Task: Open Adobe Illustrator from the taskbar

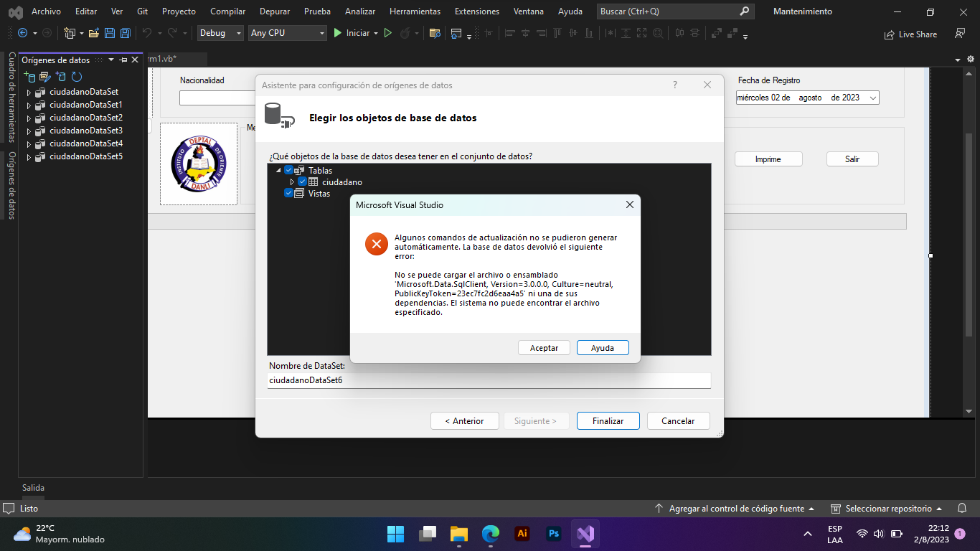Action: tap(522, 534)
